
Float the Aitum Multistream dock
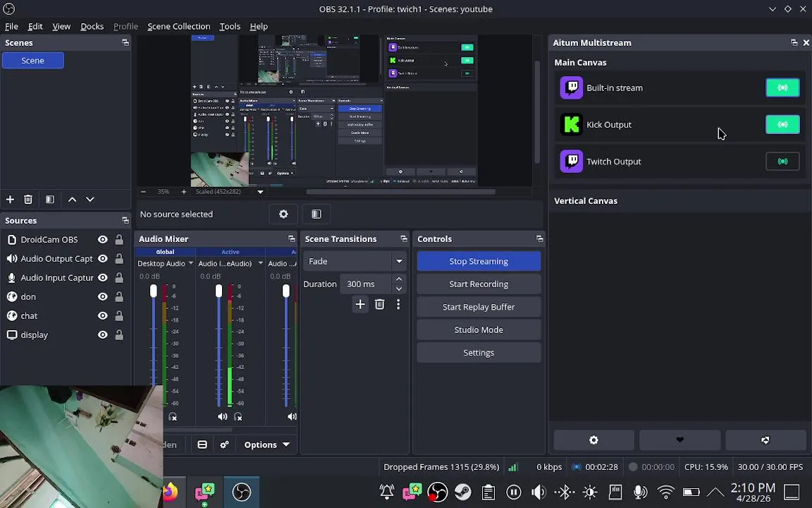794,43
